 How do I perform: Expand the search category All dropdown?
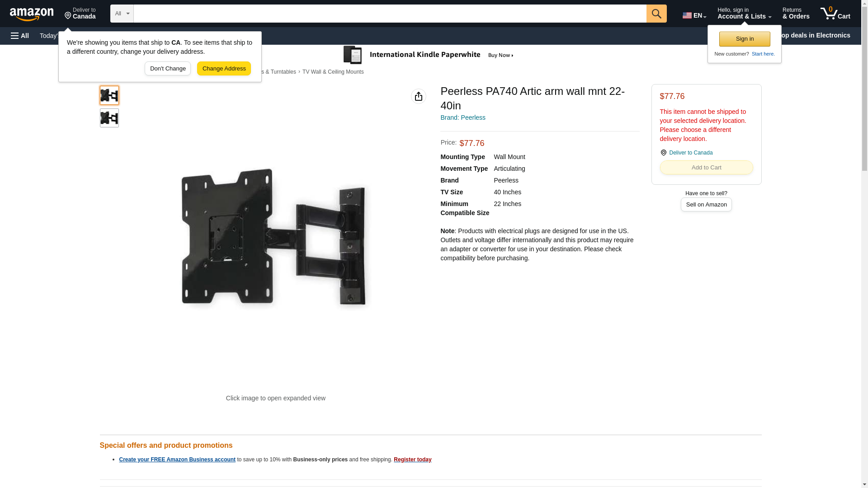tap(122, 14)
